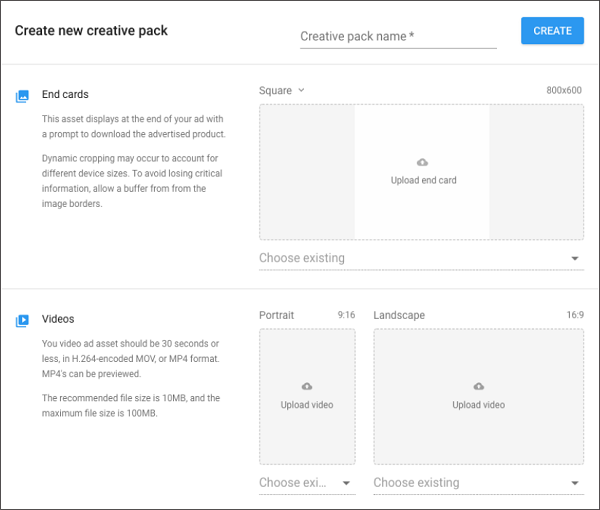
Task: Open the Landscape video Choose existing dropdown
Action: 477,483
